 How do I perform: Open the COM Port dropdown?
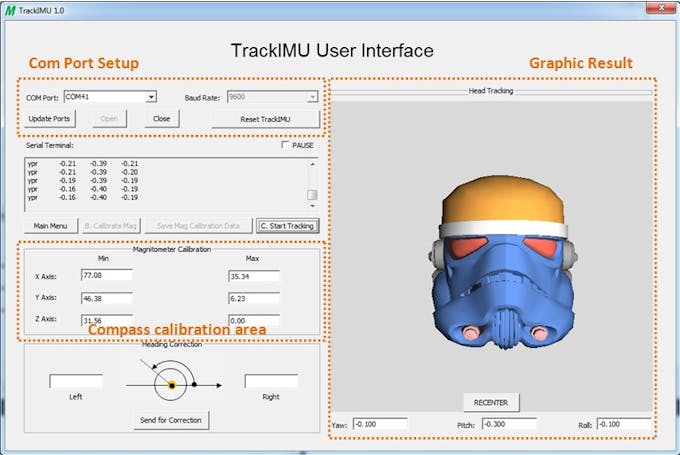click(151, 97)
